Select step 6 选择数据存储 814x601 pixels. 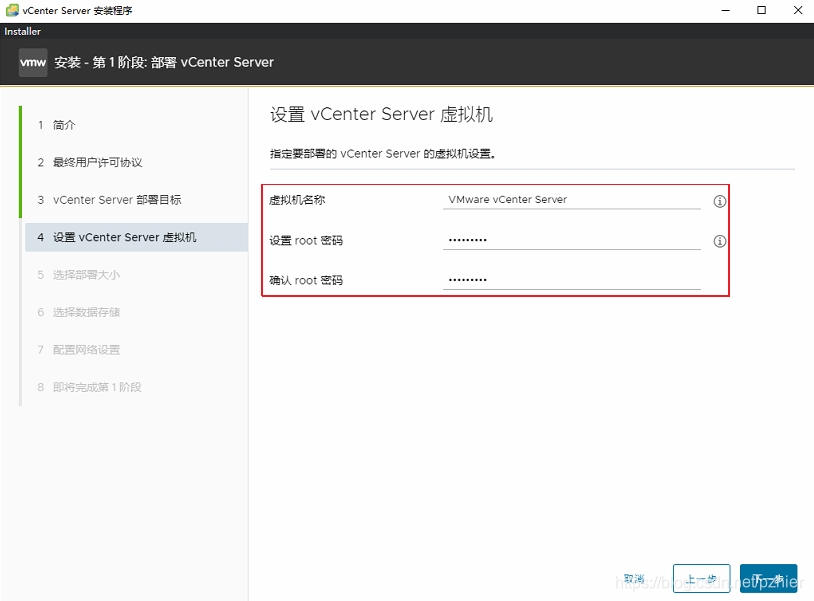tap(78, 312)
